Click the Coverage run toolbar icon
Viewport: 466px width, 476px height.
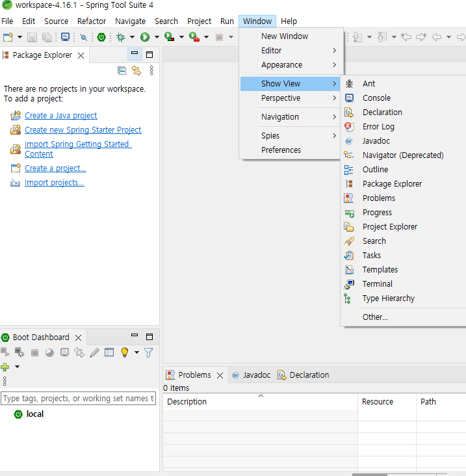point(169,37)
